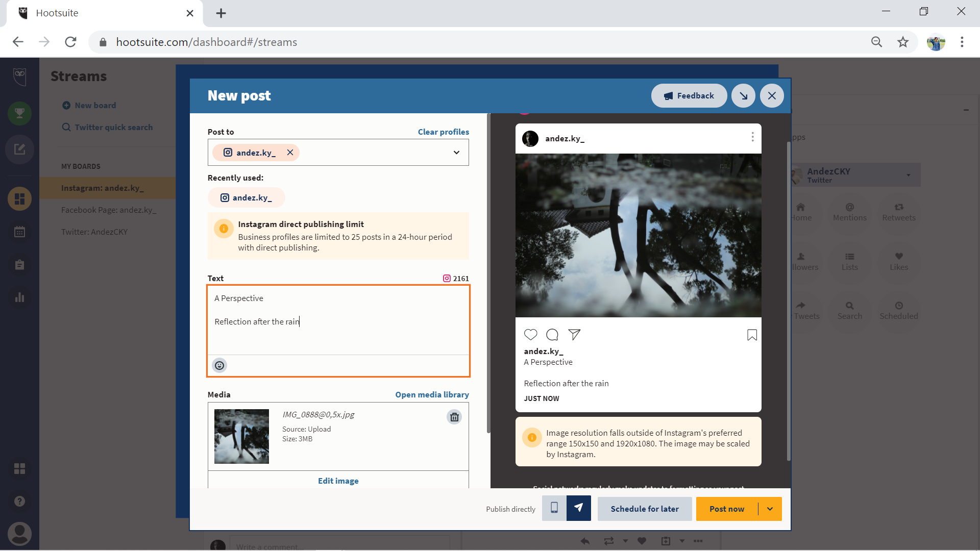Minimize the composer with the diagonal arrow
Image resolution: width=980 pixels, height=551 pixels.
(x=743, y=95)
